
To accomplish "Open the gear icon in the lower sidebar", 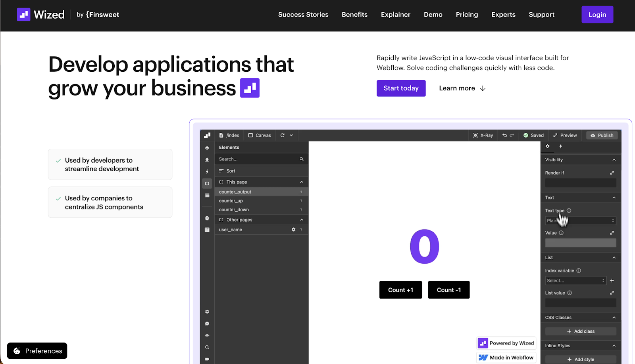I will pyautogui.click(x=207, y=312).
